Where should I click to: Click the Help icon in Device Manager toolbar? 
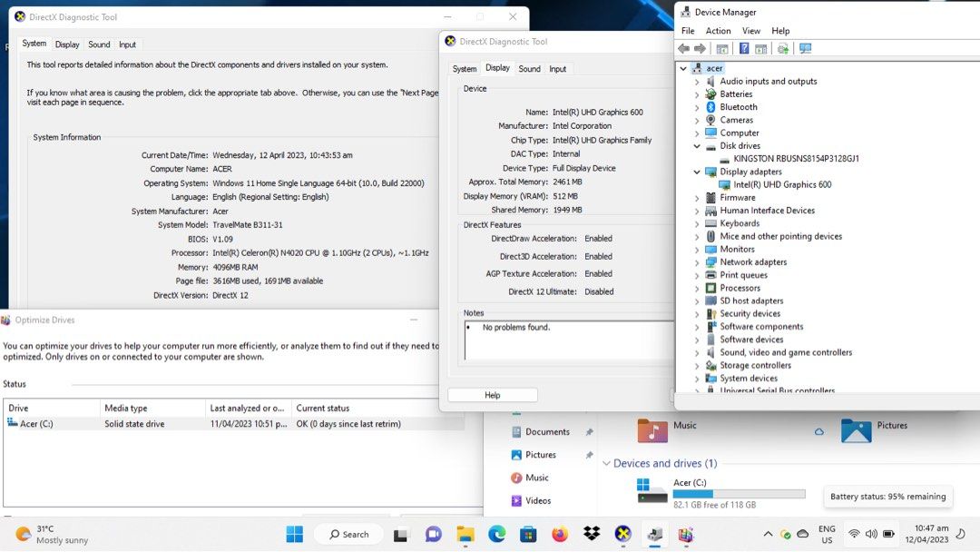click(744, 48)
